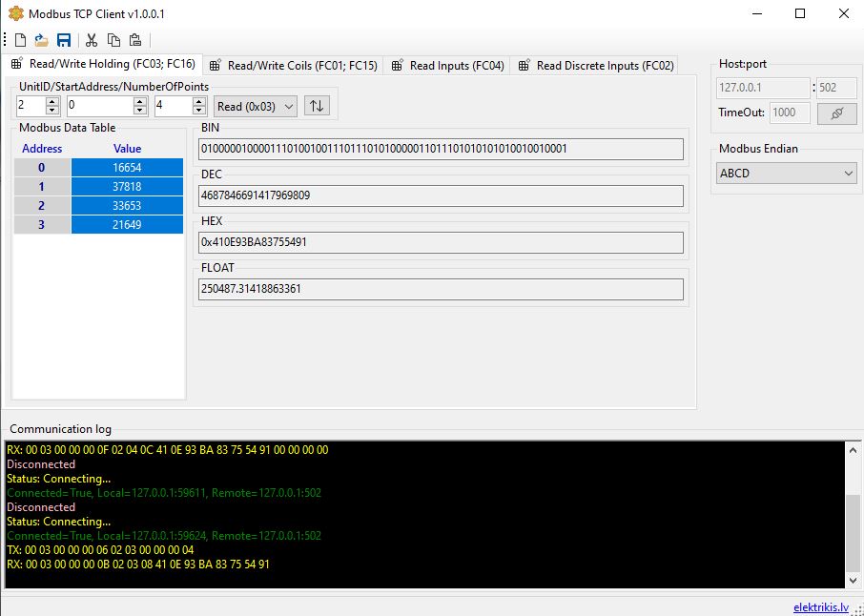
Task: Increase the UnitID value with up arrow
Action: coord(52,101)
